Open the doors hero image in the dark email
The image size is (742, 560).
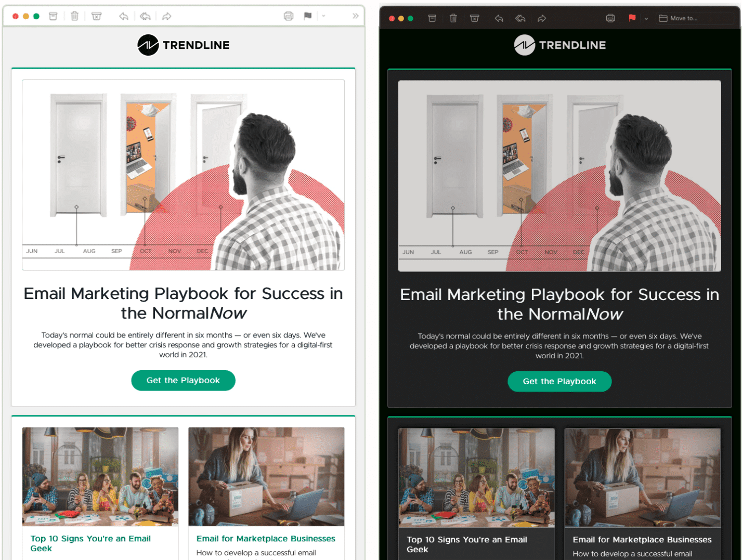559,176
